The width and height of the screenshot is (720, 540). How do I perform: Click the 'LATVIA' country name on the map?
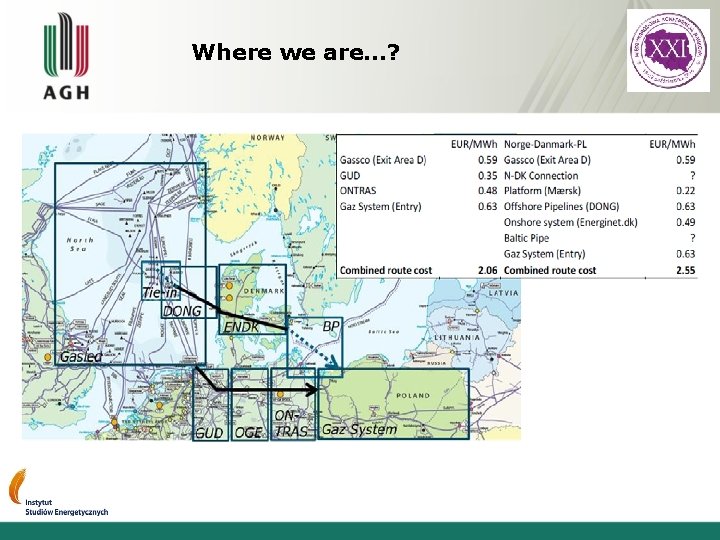(x=503, y=293)
